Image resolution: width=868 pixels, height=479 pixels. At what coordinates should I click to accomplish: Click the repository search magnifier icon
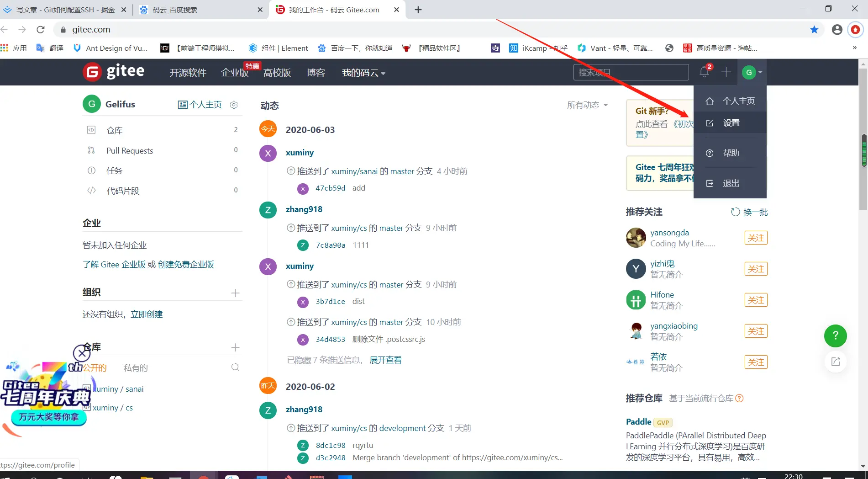(x=235, y=367)
